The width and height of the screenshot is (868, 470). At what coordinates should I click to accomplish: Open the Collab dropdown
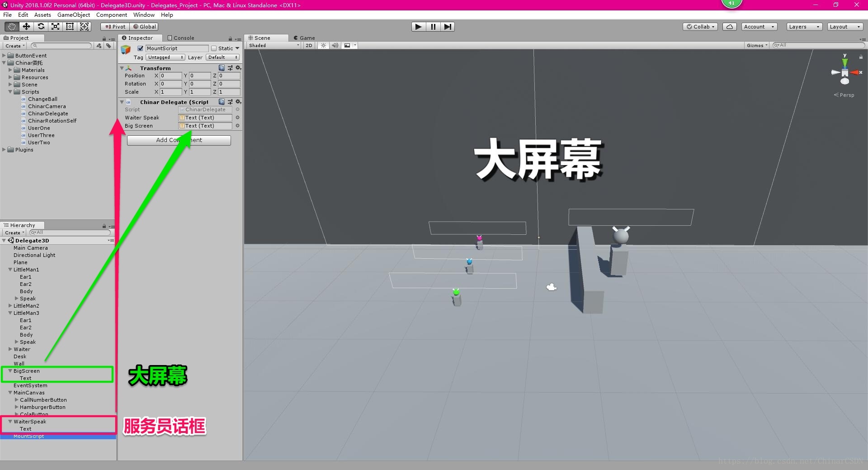tap(701, 27)
